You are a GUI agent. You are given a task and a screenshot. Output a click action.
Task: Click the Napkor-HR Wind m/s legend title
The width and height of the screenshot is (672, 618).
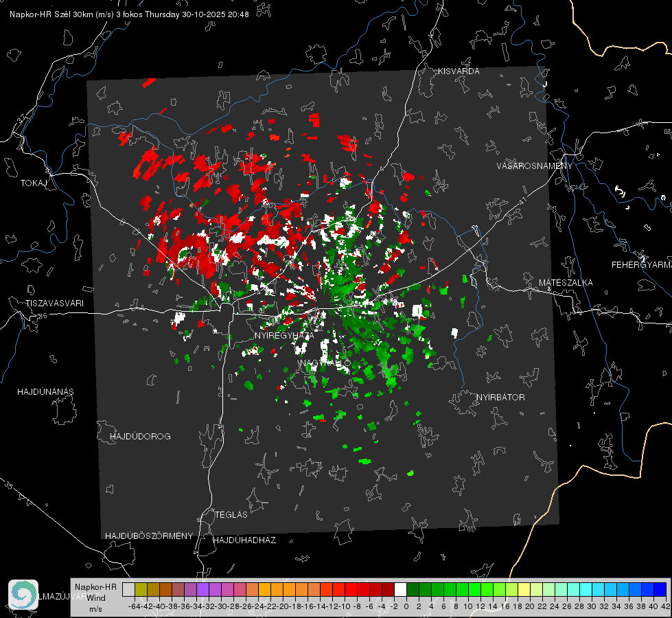point(95,598)
